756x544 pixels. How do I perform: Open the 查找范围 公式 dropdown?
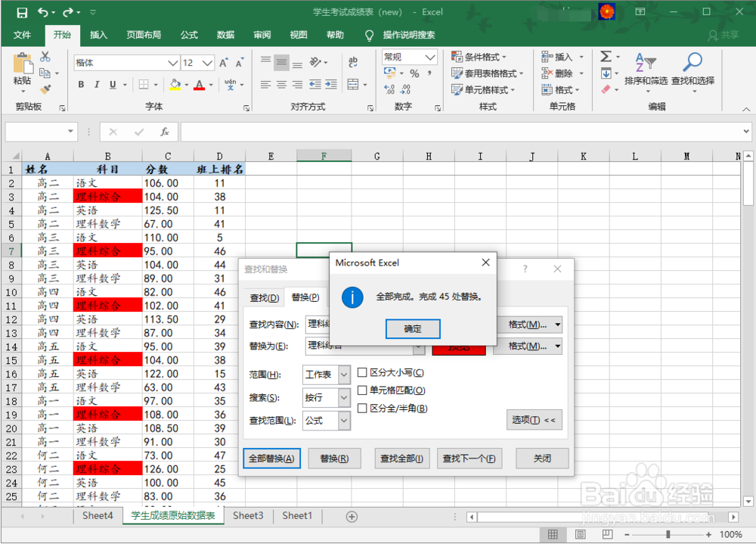[344, 421]
